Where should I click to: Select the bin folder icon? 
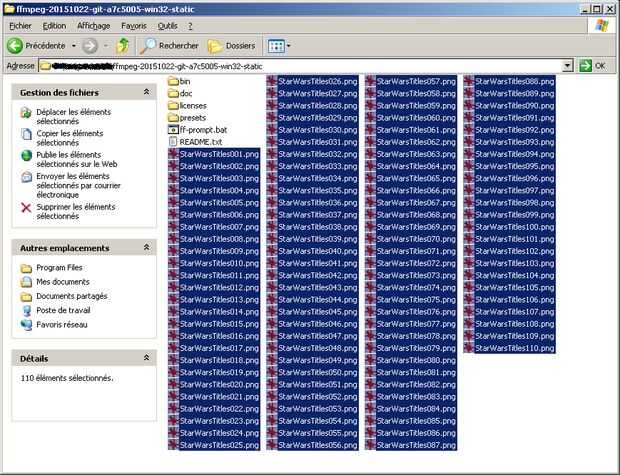click(x=173, y=81)
